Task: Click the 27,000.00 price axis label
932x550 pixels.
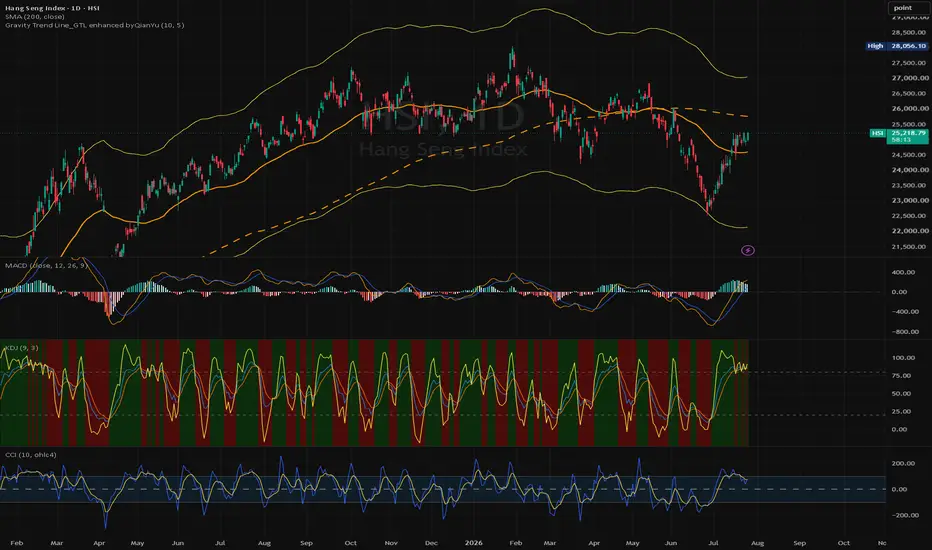Action: click(910, 78)
